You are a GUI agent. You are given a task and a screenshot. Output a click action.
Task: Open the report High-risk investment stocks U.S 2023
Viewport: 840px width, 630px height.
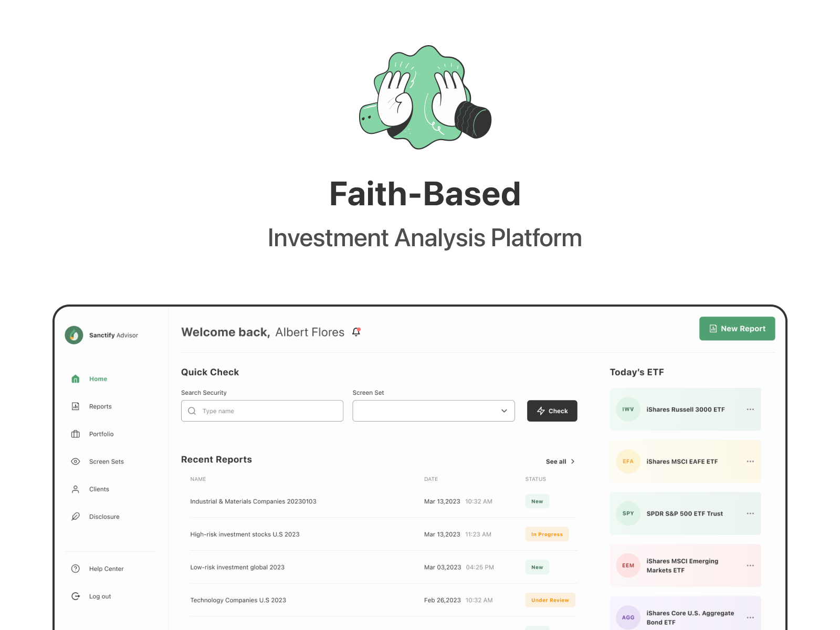(x=245, y=534)
